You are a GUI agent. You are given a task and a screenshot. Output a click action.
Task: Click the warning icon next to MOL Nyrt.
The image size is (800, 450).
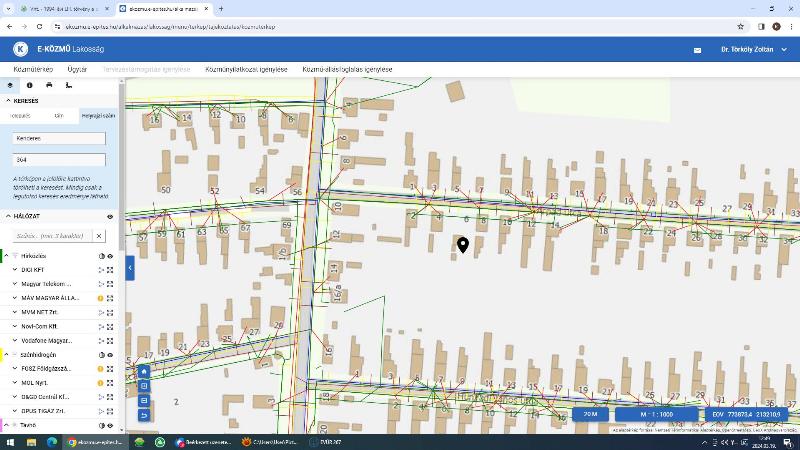pos(100,383)
